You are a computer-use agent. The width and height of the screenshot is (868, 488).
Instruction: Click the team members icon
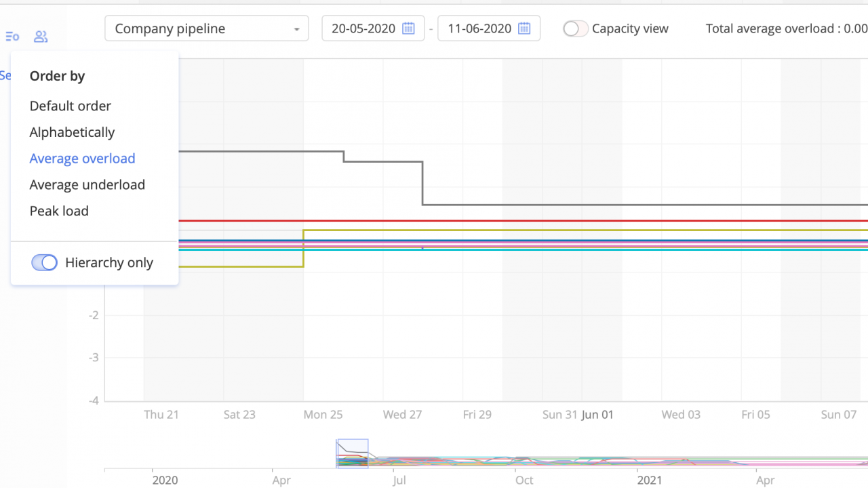point(41,37)
